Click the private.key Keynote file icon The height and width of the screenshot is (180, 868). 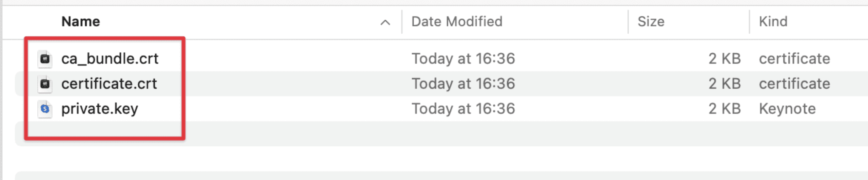pos(45,109)
